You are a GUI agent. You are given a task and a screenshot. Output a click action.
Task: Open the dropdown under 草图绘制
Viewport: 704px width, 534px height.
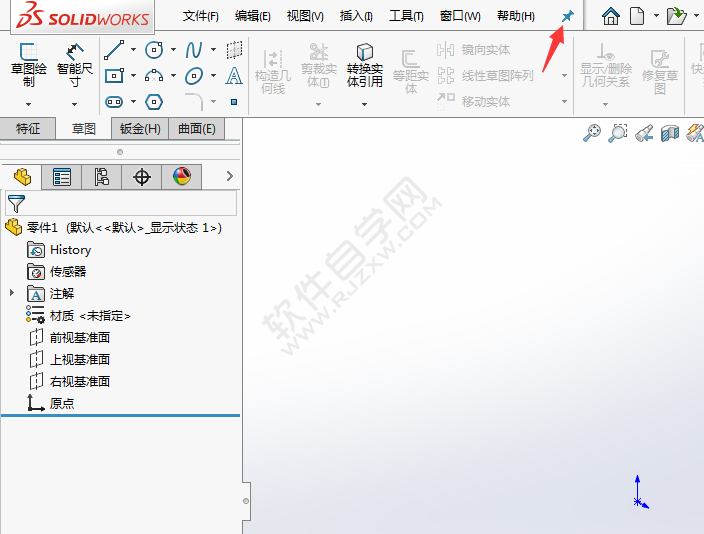(28, 104)
